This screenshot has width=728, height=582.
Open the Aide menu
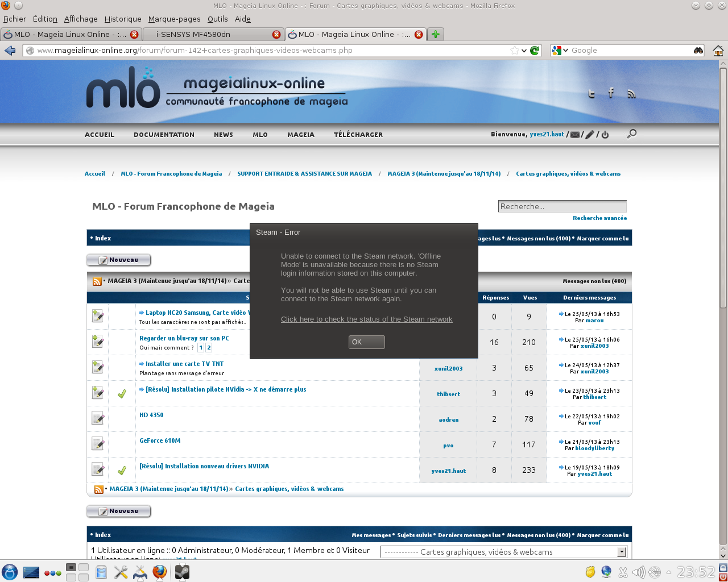click(243, 19)
